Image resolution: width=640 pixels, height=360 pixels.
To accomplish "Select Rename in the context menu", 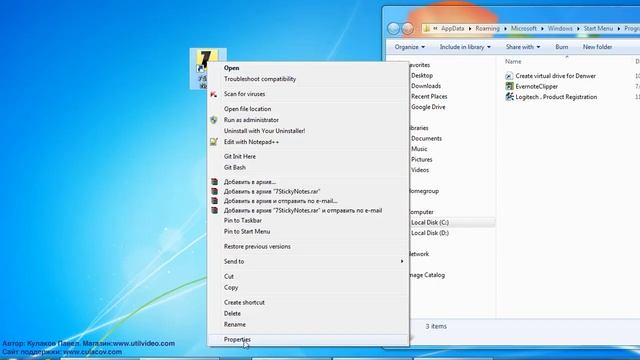I will tap(234, 324).
